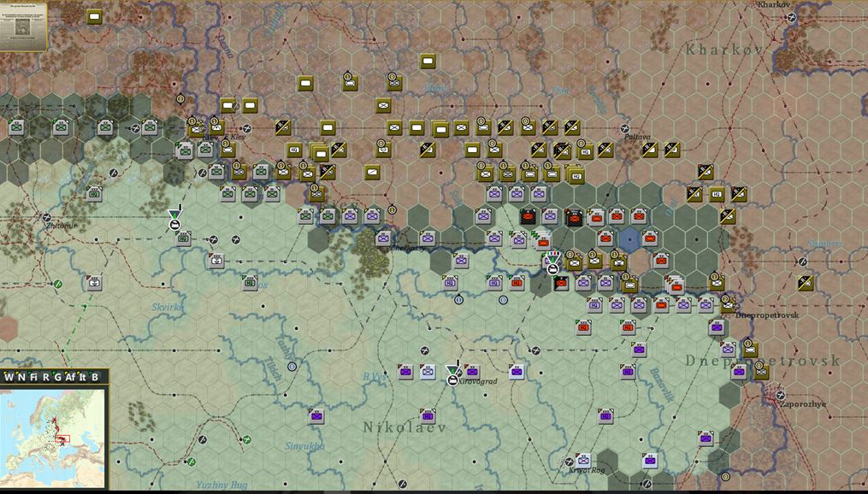Click the Samara river label
Viewport: 868px width, 494px height.
[x=825, y=244]
